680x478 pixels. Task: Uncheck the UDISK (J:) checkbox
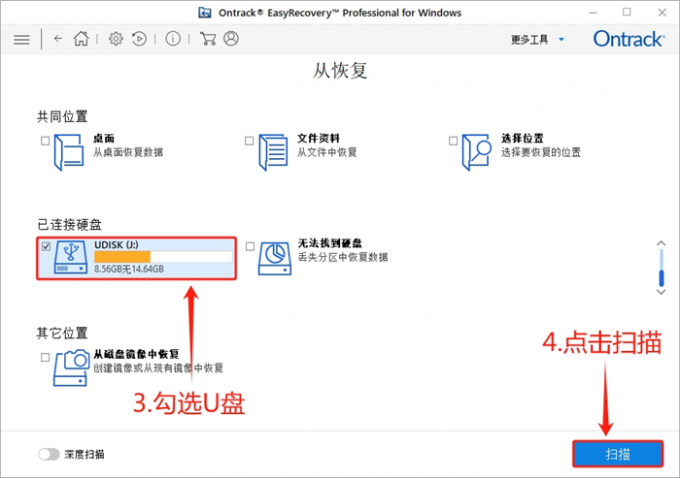tap(46, 246)
